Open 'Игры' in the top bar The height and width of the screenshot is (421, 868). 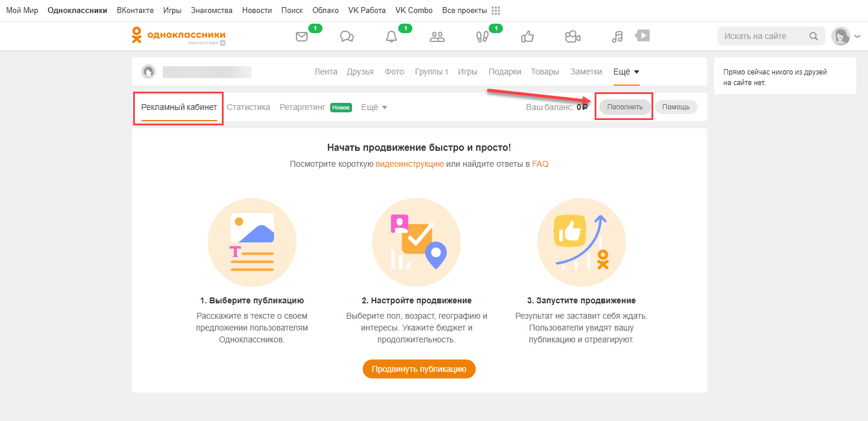click(x=172, y=11)
